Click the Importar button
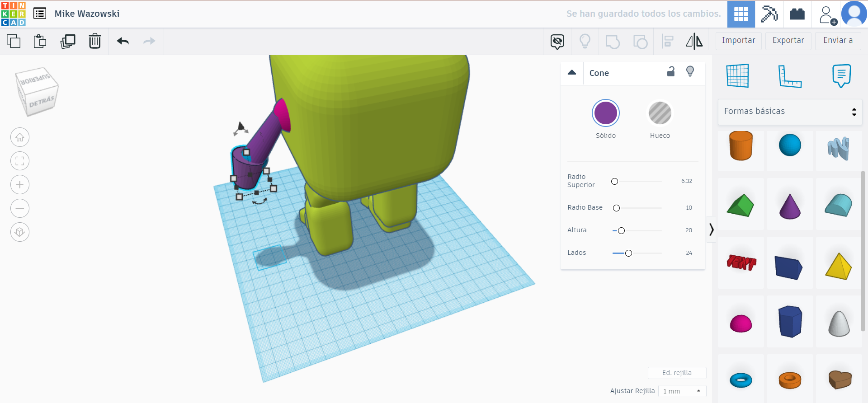The height and width of the screenshot is (403, 868). coord(738,41)
